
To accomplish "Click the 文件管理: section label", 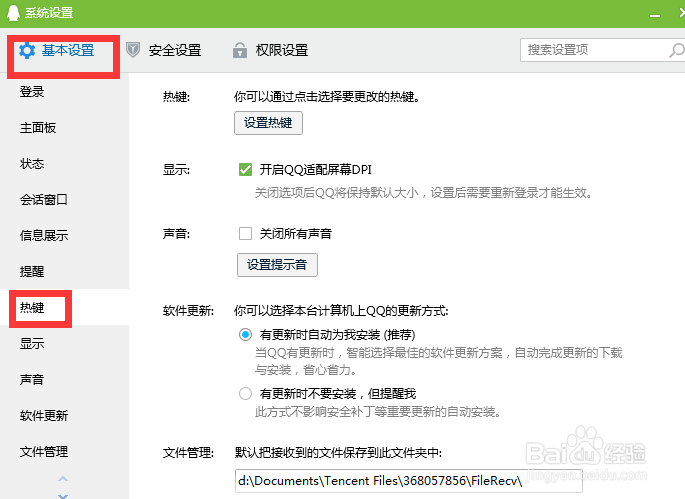I will tap(188, 453).
